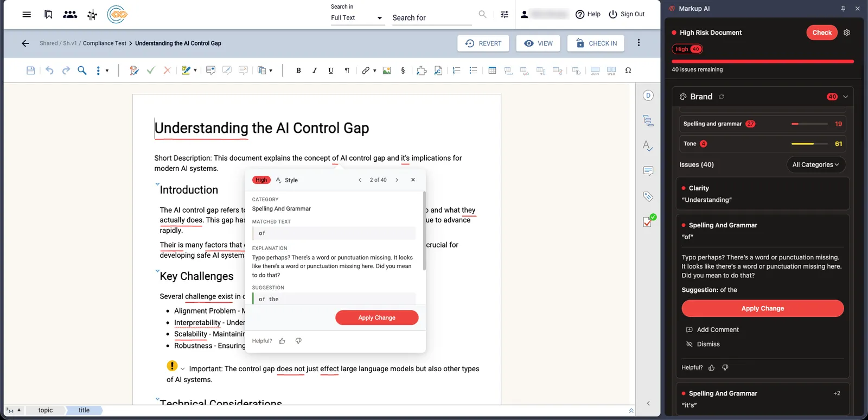Apply bold formatting
The width and height of the screenshot is (868, 420).
coord(298,71)
